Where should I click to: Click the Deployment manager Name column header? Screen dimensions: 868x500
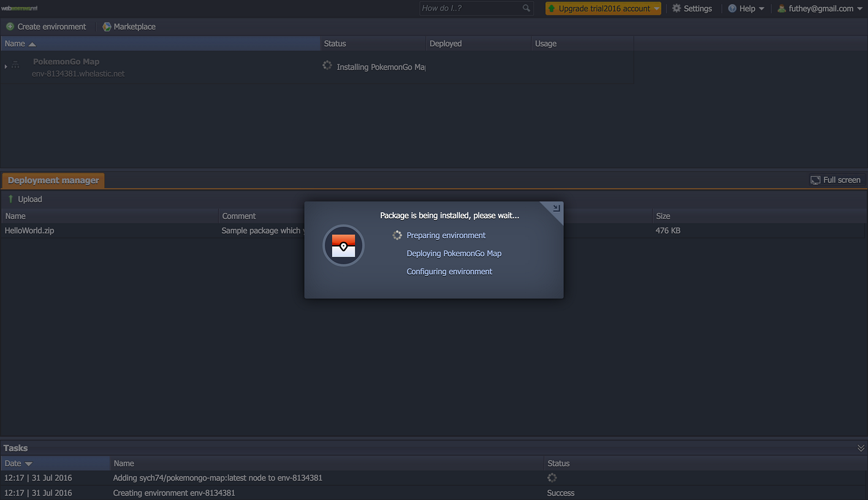coord(110,216)
